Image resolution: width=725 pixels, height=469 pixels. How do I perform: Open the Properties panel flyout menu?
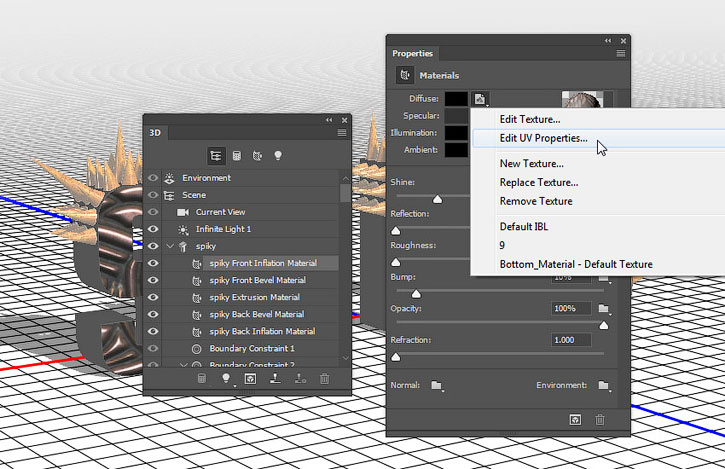click(x=621, y=54)
